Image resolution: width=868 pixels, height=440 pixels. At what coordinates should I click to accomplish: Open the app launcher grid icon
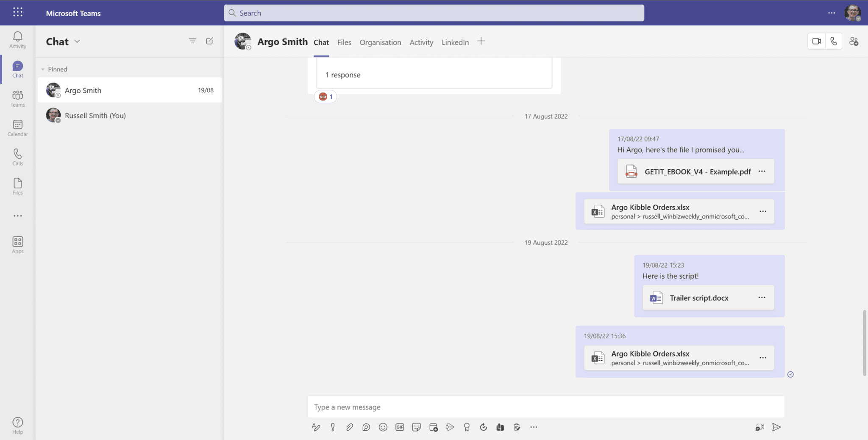(x=18, y=12)
